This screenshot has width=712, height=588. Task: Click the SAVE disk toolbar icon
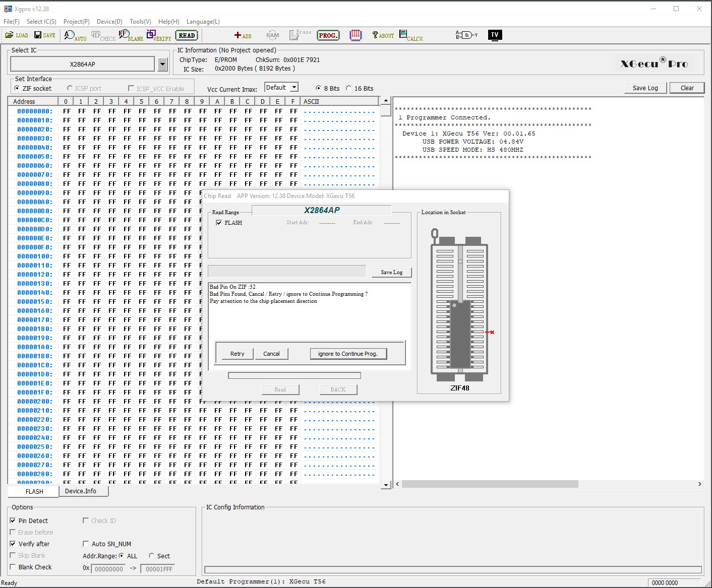(x=44, y=35)
